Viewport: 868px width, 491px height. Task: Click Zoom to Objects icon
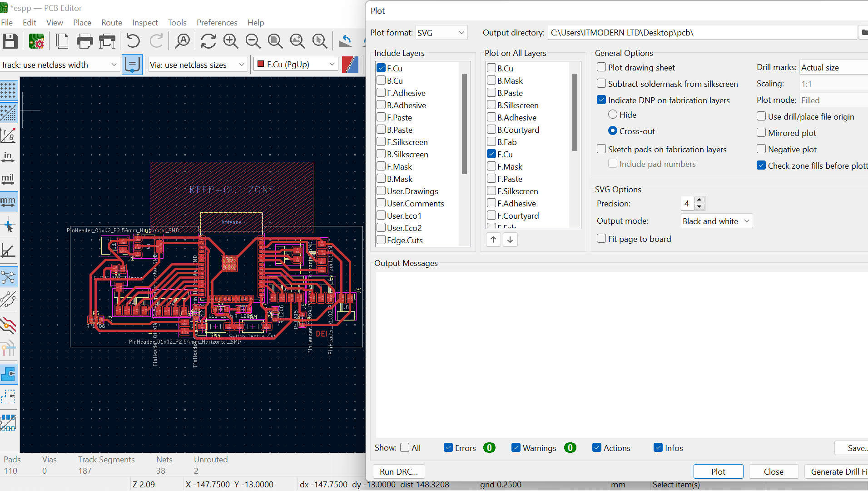[x=298, y=41]
